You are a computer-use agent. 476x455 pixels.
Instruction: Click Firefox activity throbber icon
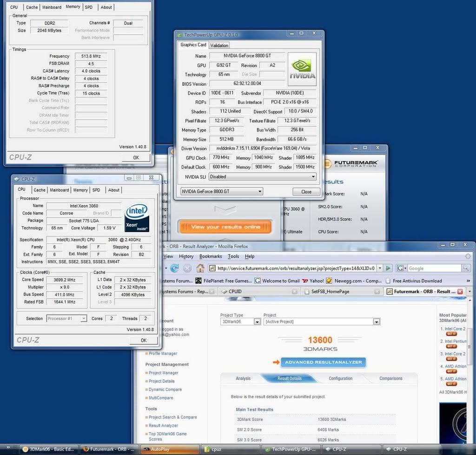click(468, 256)
